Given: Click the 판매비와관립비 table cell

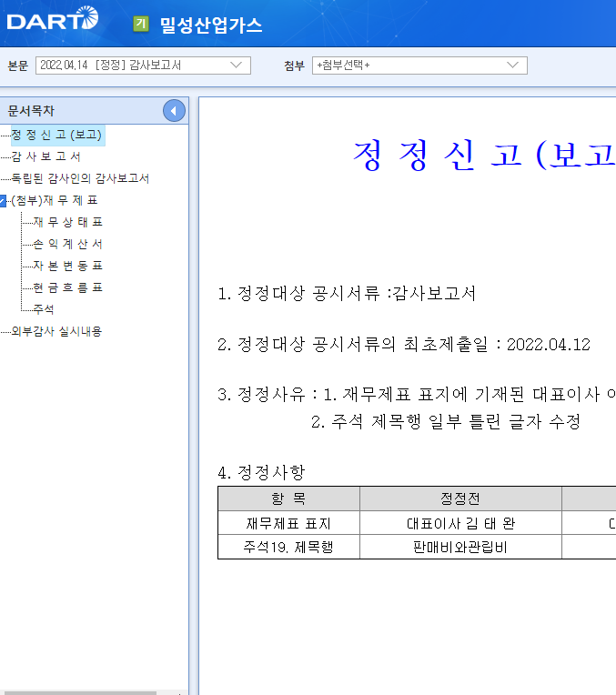Looking at the screenshot, I should click(x=460, y=547).
